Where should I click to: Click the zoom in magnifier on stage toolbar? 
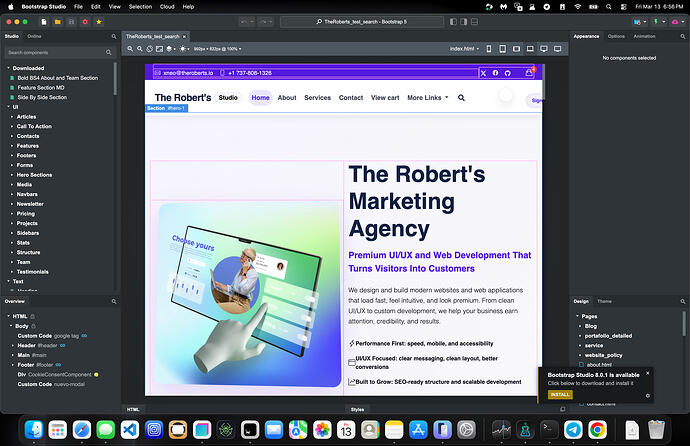pyautogui.click(x=130, y=48)
